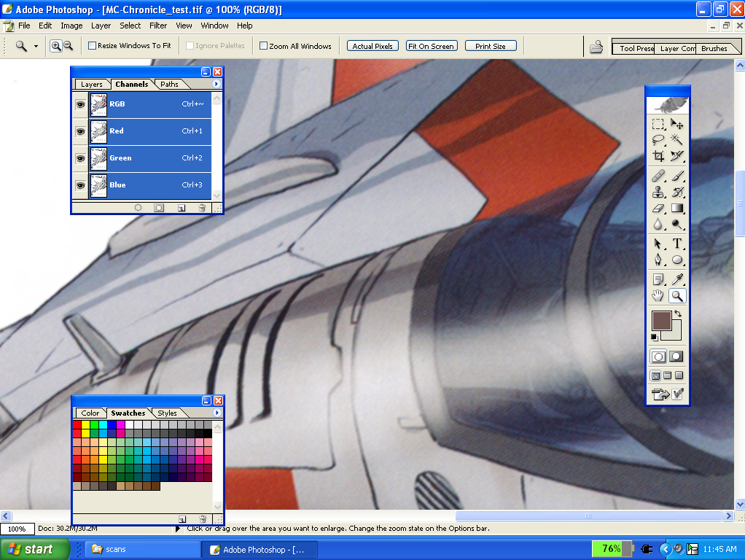Screen dimensions: 745x560
Task: Save selection as channel
Action: (159, 208)
